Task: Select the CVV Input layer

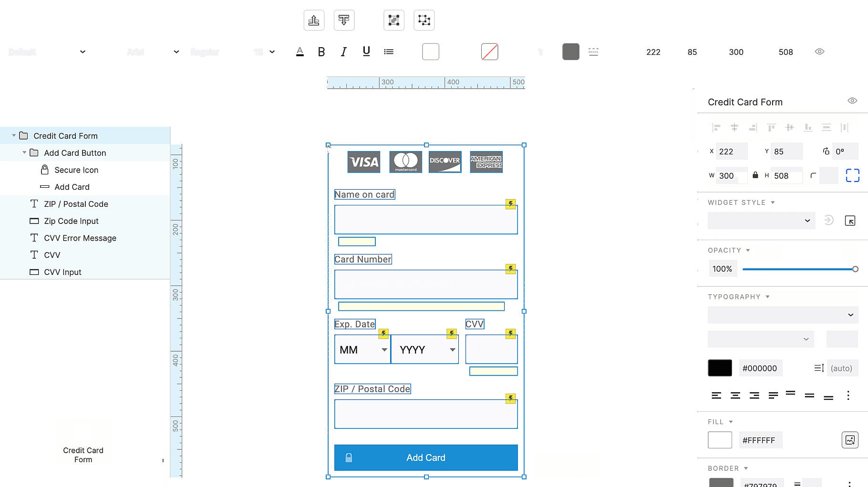Action: tap(85, 272)
